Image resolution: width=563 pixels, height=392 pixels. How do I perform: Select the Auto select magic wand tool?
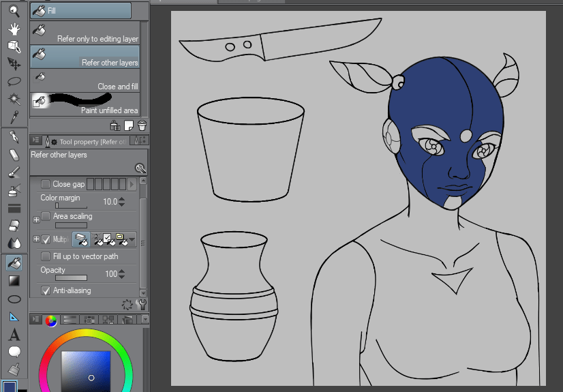coord(14,99)
